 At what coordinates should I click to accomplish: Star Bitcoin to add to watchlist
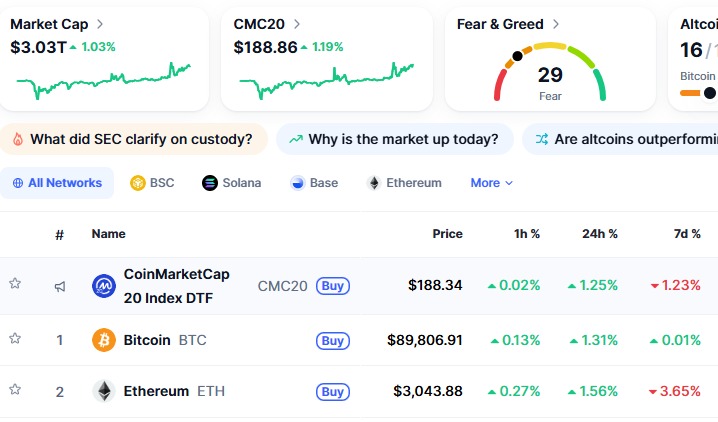(15, 339)
